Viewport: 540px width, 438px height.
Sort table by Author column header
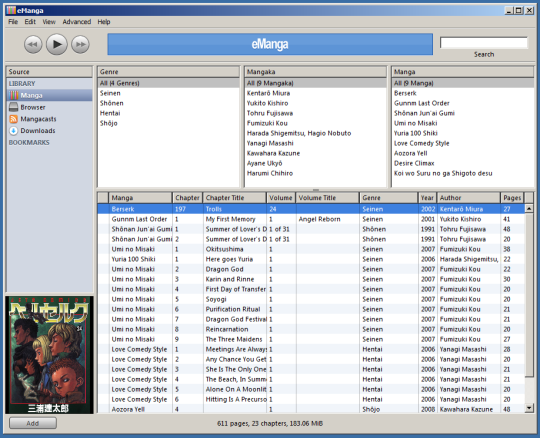coord(468,198)
